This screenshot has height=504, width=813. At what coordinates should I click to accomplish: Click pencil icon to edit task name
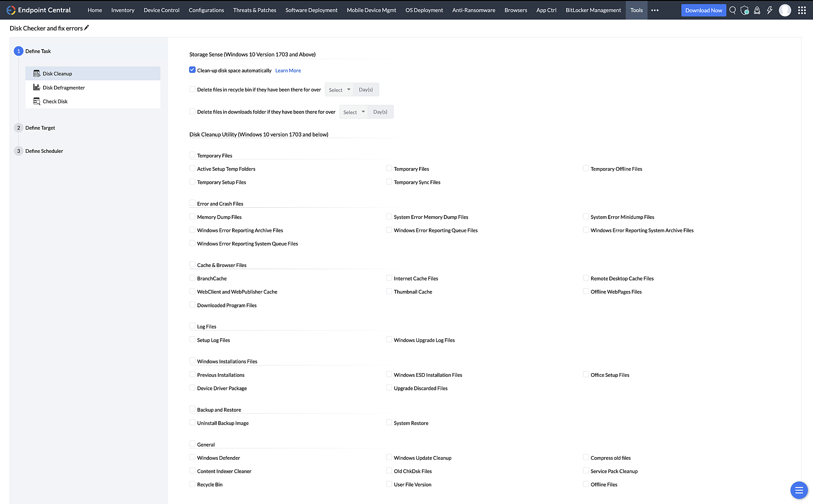point(87,28)
